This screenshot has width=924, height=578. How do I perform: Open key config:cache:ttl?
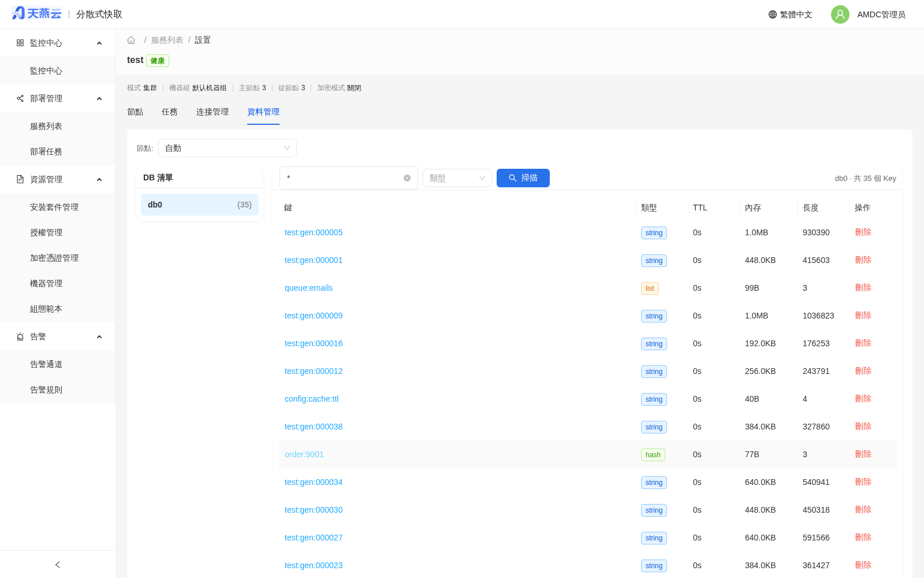(x=312, y=399)
